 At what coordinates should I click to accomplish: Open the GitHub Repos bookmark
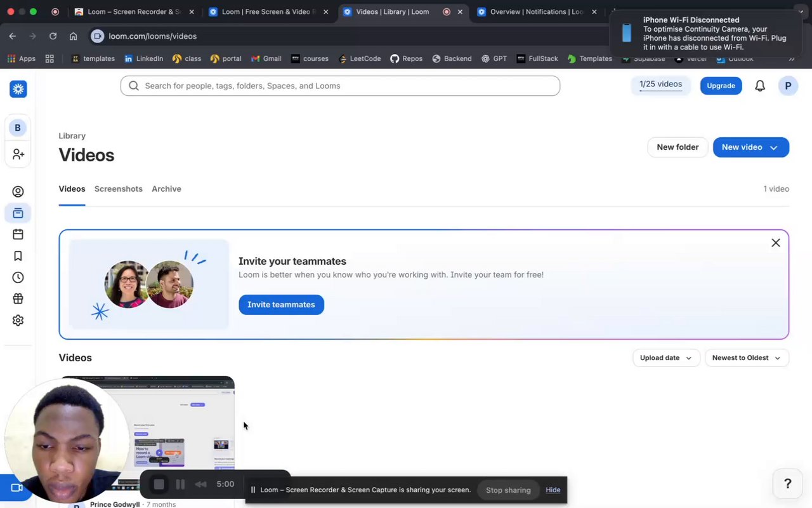(x=406, y=58)
